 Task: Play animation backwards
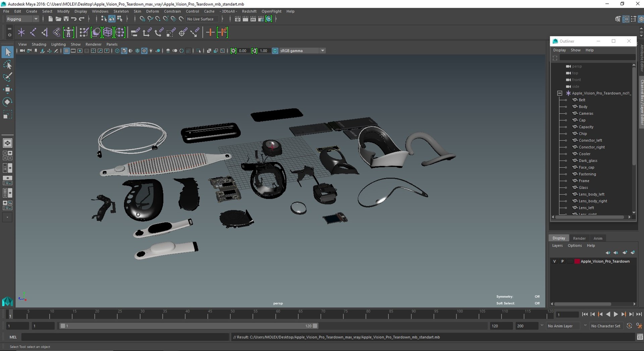608,314
